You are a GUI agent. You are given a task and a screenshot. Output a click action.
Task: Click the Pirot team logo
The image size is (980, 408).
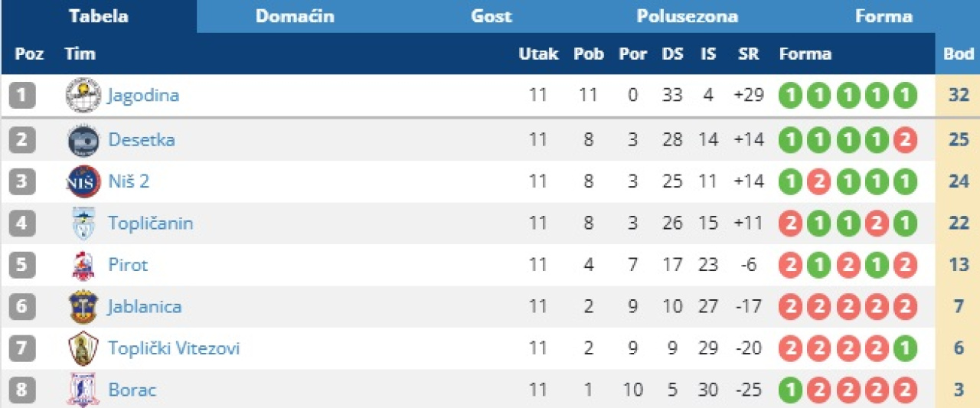[83, 266]
